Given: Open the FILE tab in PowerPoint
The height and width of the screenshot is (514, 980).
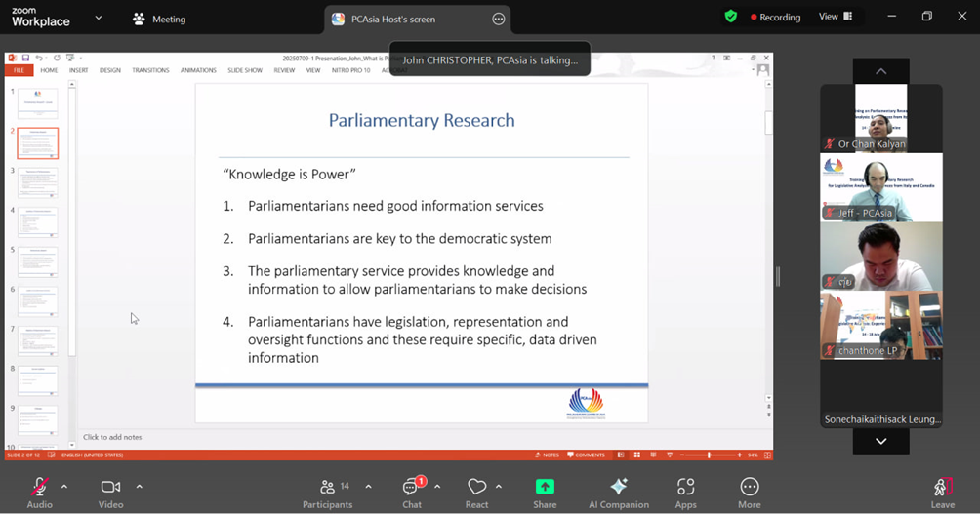Looking at the screenshot, I should [20, 70].
